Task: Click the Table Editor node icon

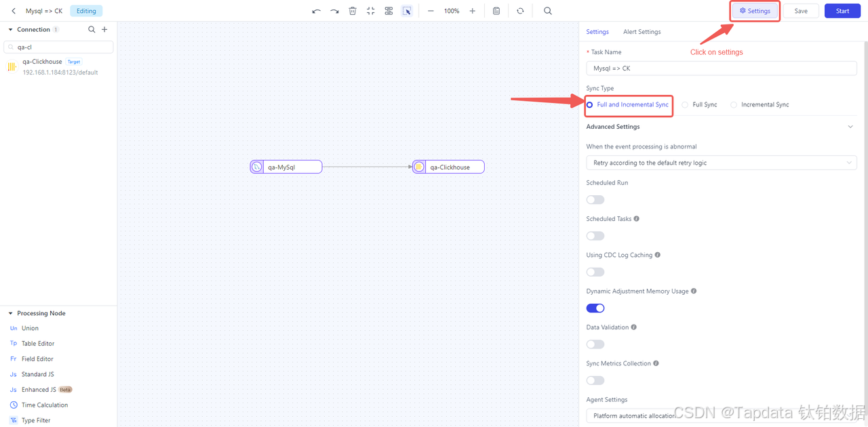Action: [x=14, y=344]
